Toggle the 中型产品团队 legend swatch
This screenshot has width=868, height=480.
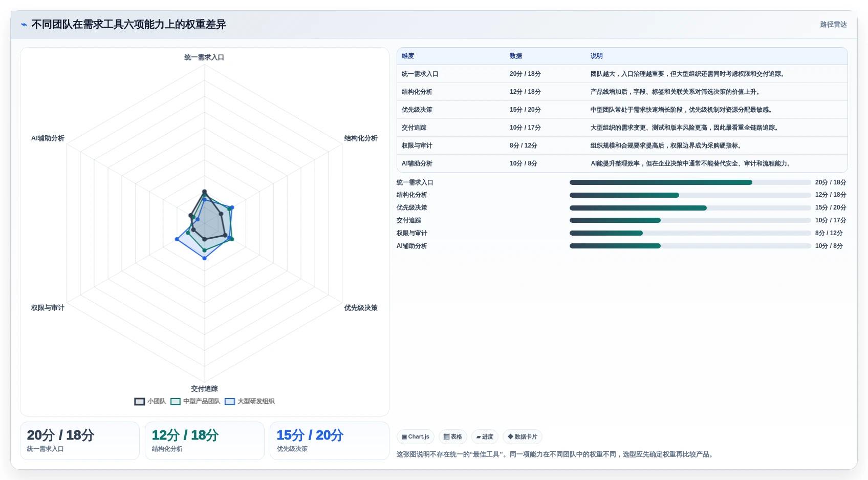[x=176, y=402]
